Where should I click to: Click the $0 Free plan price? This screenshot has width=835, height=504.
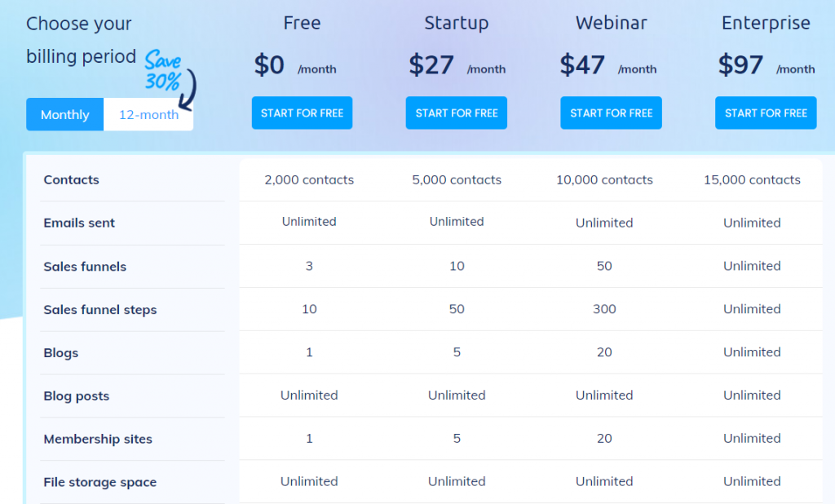pos(269,65)
